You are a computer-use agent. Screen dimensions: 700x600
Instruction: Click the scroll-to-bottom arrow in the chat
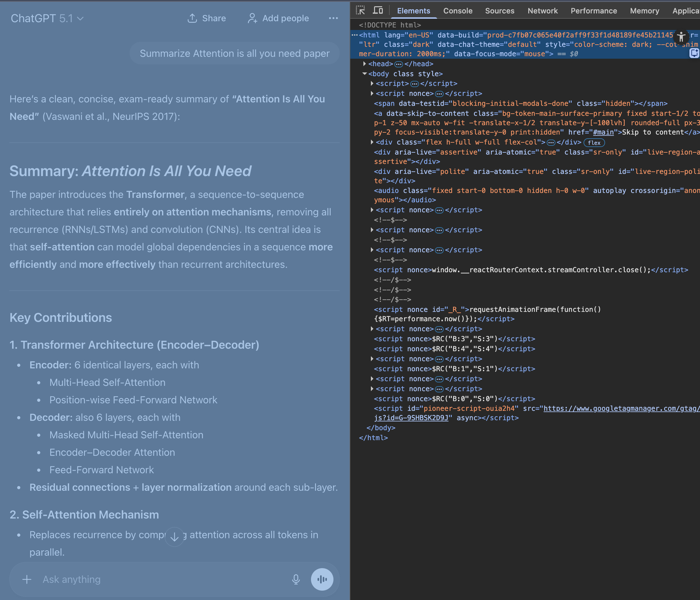pyautogui.click(x=174, y=537)
